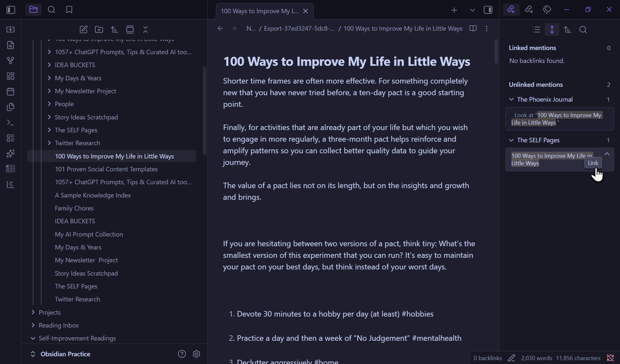Toggle collapse results in backlinks pane
The image size is (620, 364).
tap(536, 29)
